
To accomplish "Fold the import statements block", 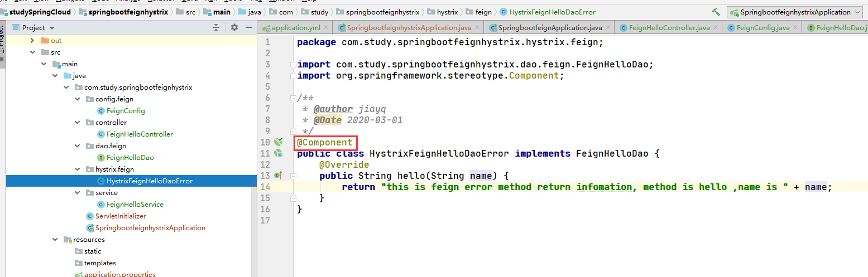I will pos(293,65).
